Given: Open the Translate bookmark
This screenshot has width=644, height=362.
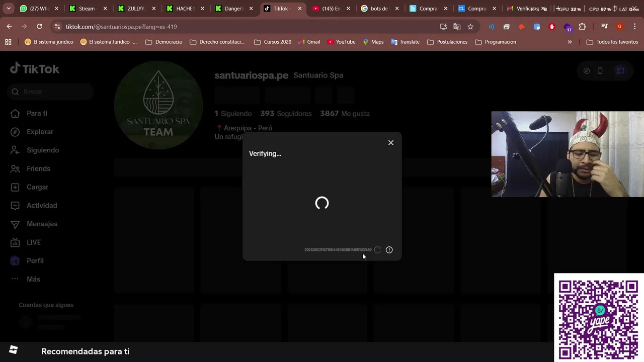Looking at the screenshot, I should [x=405, y=42].
